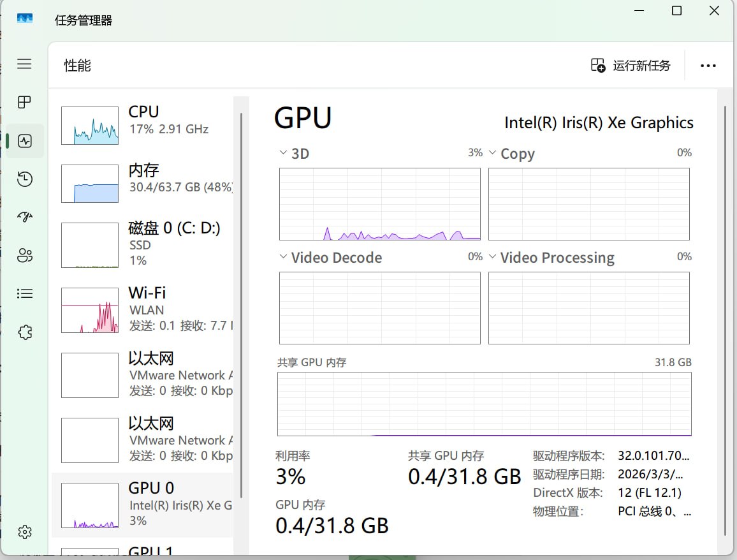Maximize the 任务管理器 window
This screenshot has width=737, height=560.
click(x=676, y=10)
